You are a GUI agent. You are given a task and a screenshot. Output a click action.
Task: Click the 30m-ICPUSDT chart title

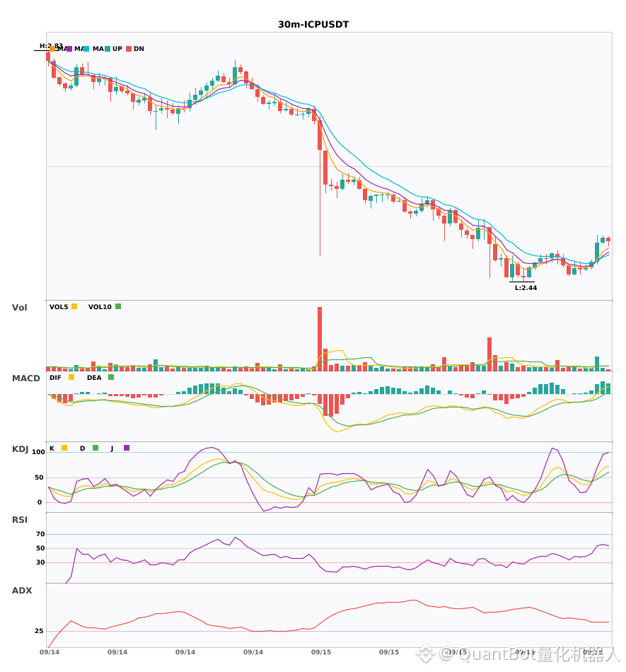[x=313, y=25]
